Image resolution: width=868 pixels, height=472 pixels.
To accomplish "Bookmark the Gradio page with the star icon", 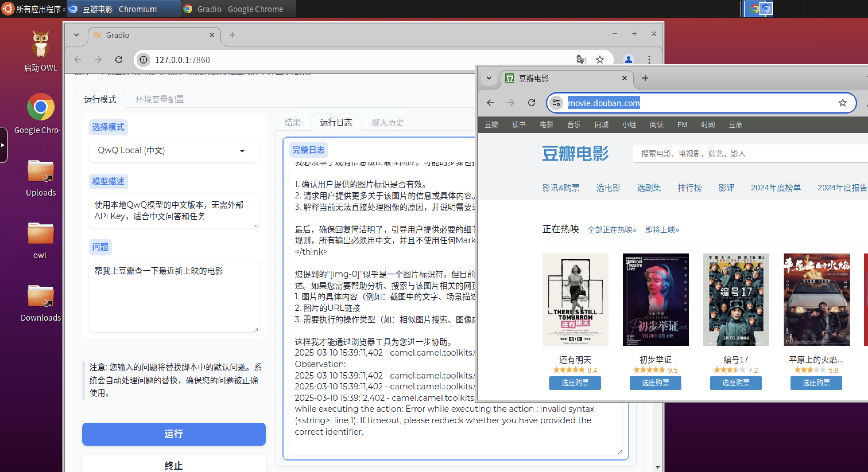I will pyautogui.click(x=600, y=60).
